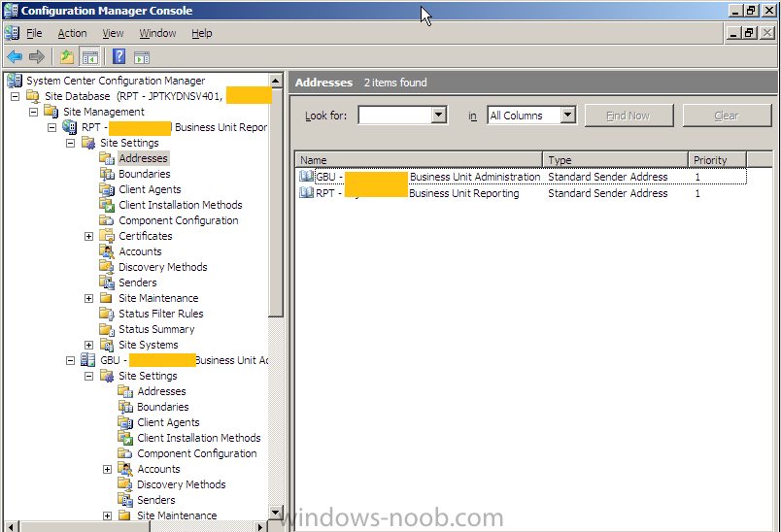Click the Boundaries icon under RPT Site Settings
The width and height of the screenshot is (781, 532).
107,174
